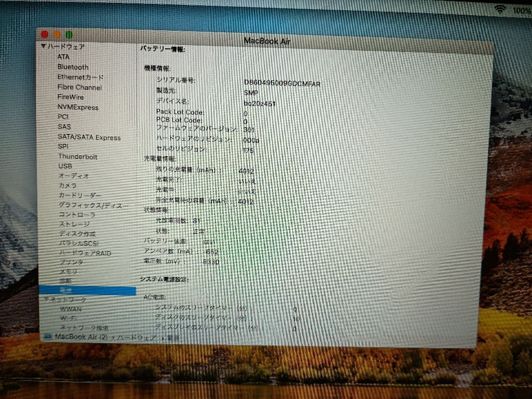The width and height of the screenshot is (532, 399).
Task: Click the voltage value 8330
Action: click(211, 262)
